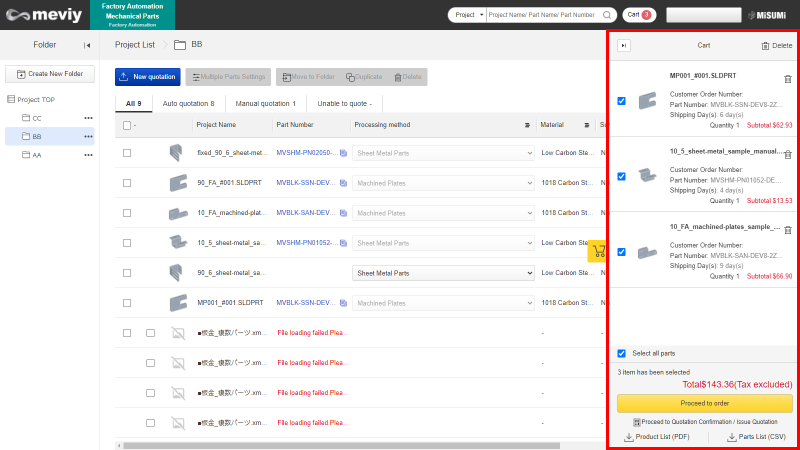Viewport: 800px width, 450px height.
Task: Check the fixed_90_6_sheet-metal row checkbox
Action: [127, 153]
